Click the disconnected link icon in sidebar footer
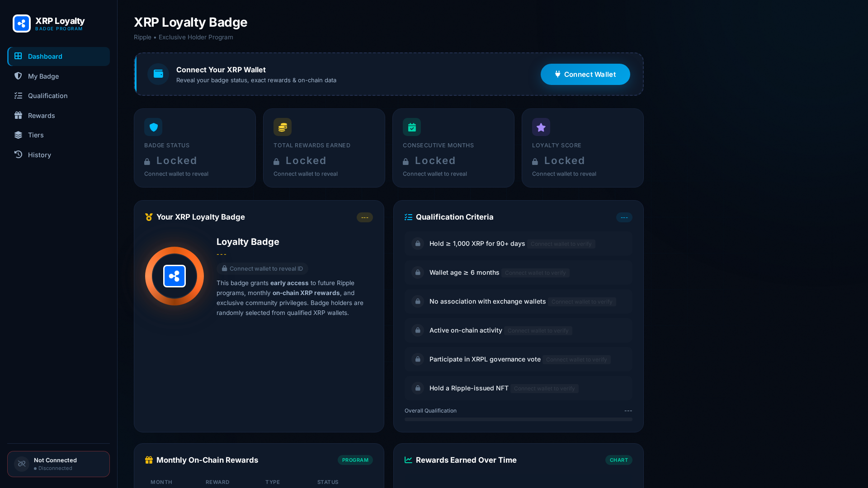This screenshot has height=488, width=868. [x=22, y=464]
